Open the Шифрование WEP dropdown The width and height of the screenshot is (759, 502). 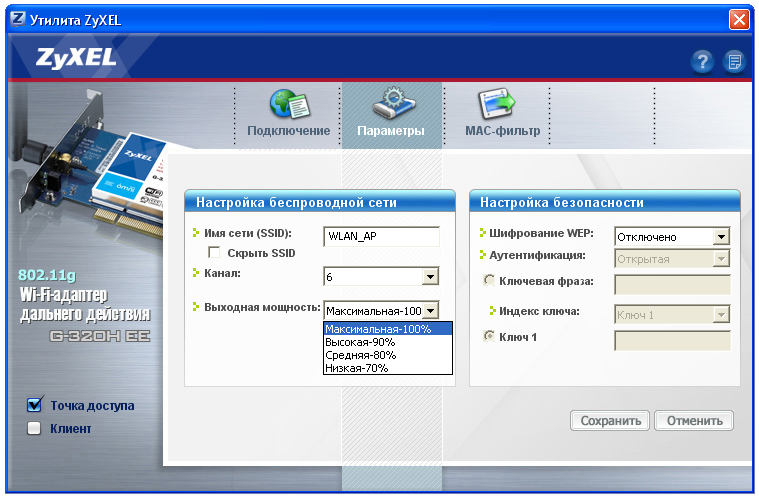coord(721,237)
